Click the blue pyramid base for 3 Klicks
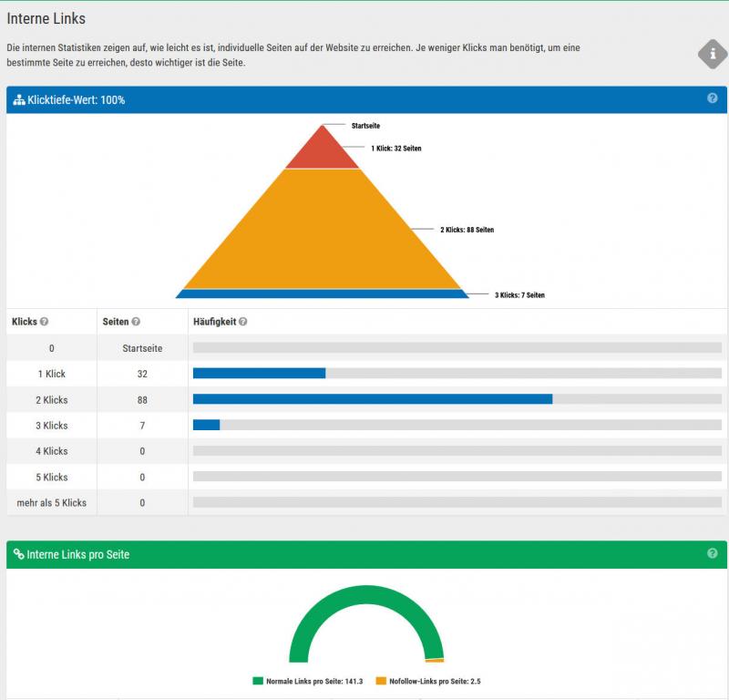The image size is (729, 700). (x=323, y=293)
